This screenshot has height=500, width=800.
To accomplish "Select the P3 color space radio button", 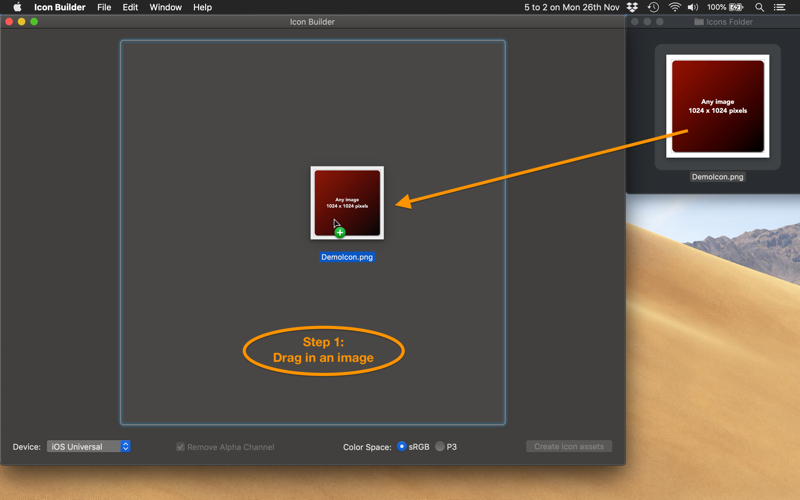I will 440,446.
